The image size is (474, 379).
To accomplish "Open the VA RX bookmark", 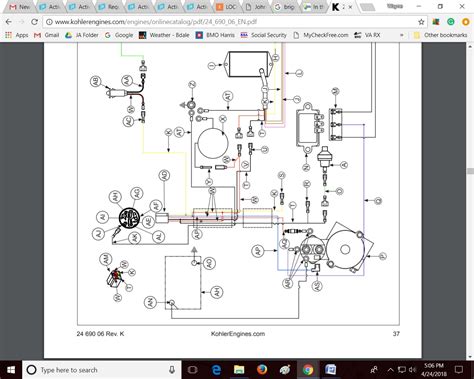I will 367,35.
